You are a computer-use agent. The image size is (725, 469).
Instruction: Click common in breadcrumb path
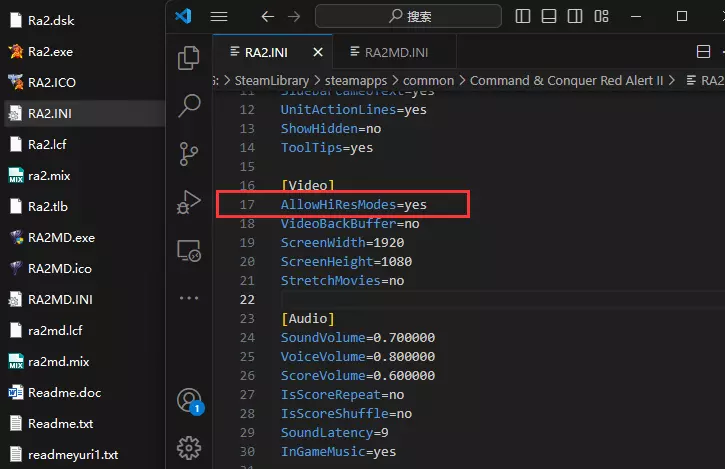(428, 80)
